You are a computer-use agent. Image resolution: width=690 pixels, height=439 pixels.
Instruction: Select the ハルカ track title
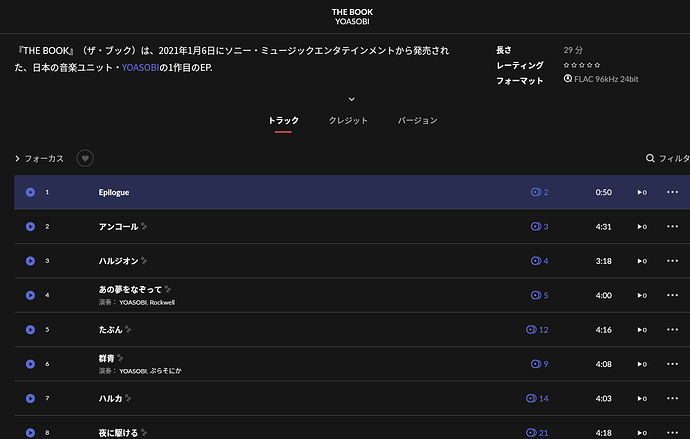click(x=110, y=398)
